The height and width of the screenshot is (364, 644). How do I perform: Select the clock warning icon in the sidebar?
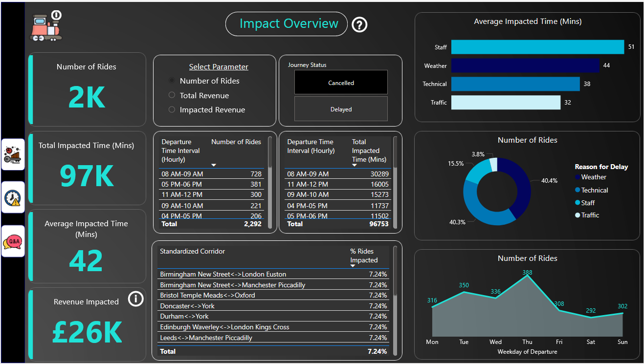pyautogui.click(x=13, y=197)
